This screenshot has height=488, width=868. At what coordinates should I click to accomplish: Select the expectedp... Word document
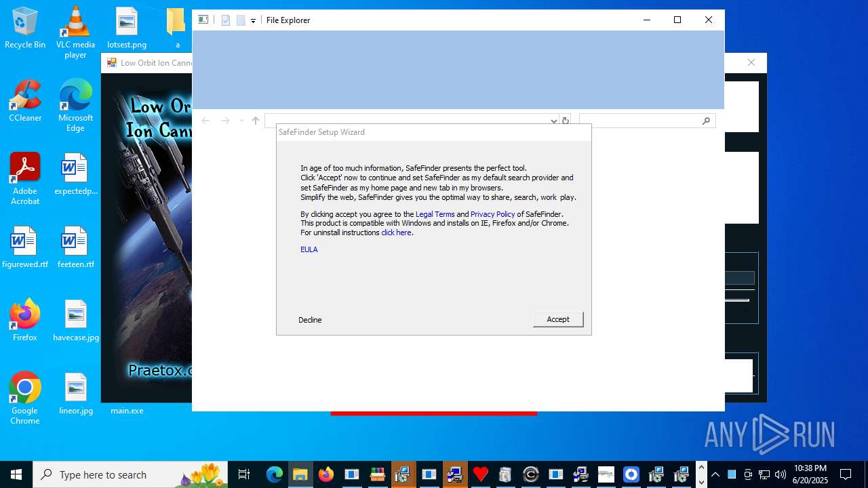pos(75,174)
